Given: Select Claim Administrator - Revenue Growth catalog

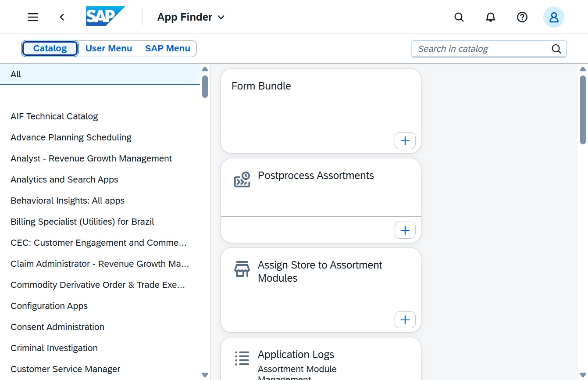Looking at the screenshot, I should click(x=100, y=264).
